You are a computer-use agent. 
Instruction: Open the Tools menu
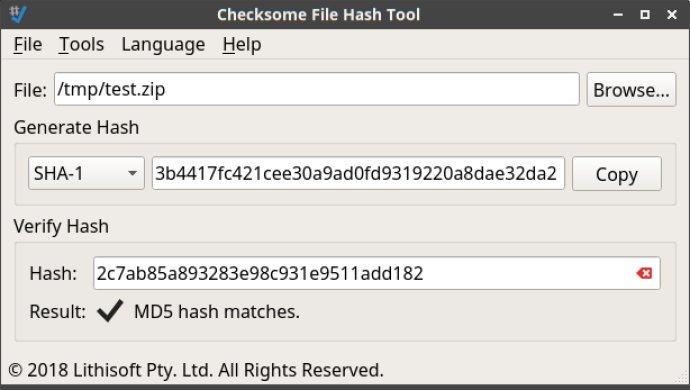click(x=81, y=44)
